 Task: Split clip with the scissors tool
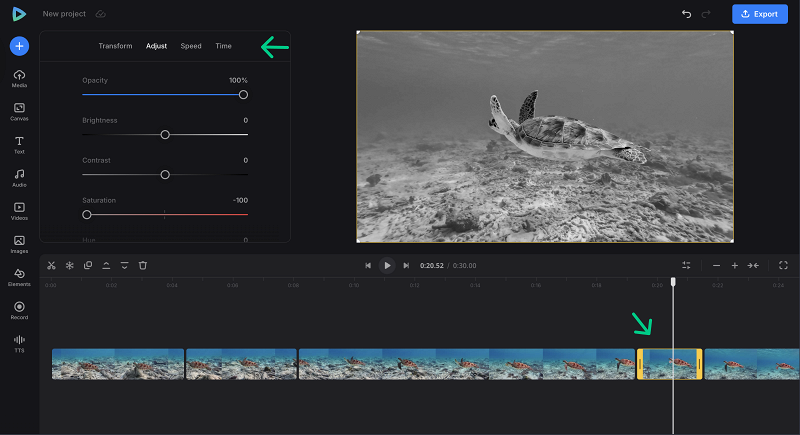51,265
